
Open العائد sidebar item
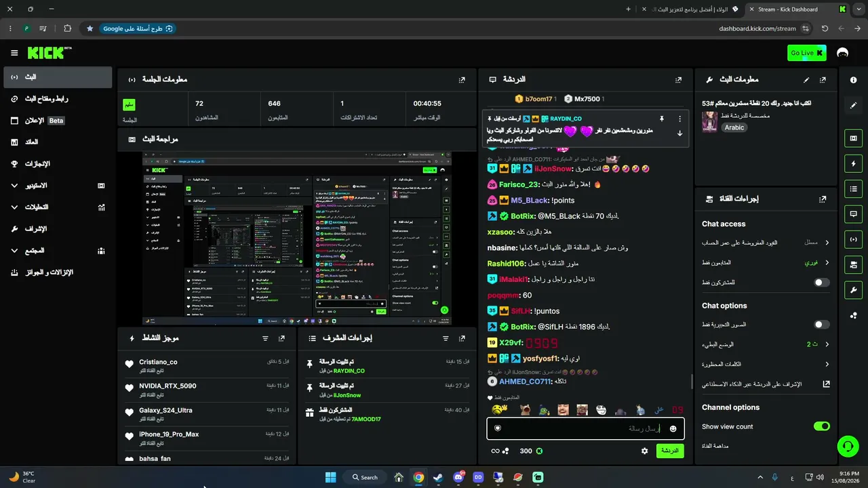click(x=58, y=142)
